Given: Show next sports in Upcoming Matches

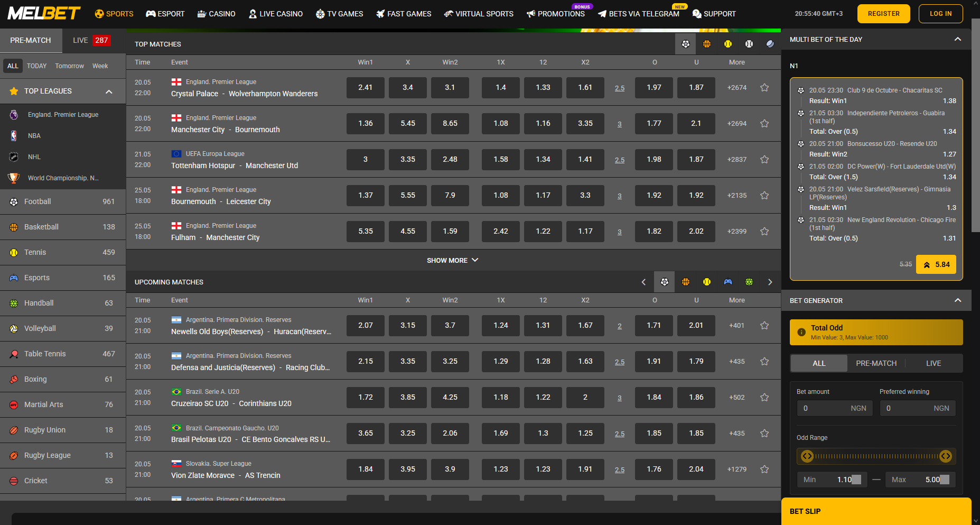Looking at the screenshot, I should (770, 282).
